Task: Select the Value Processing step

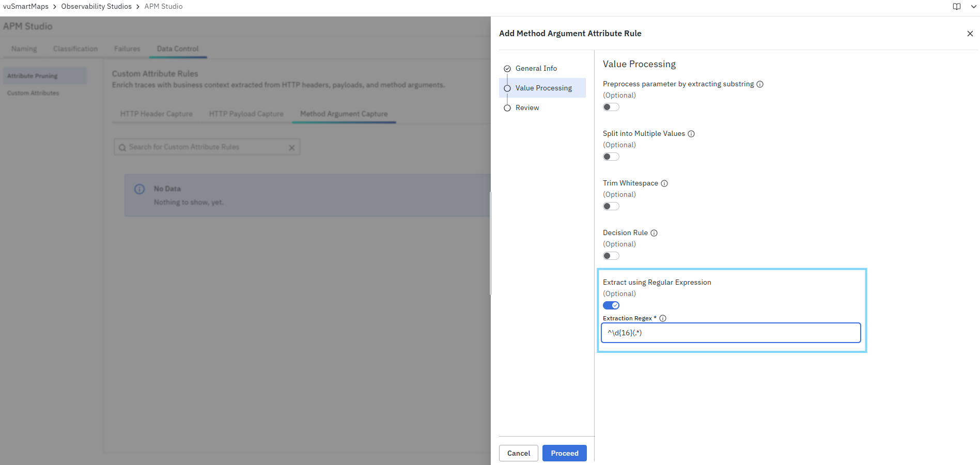Action: click(x=542, y=88)
